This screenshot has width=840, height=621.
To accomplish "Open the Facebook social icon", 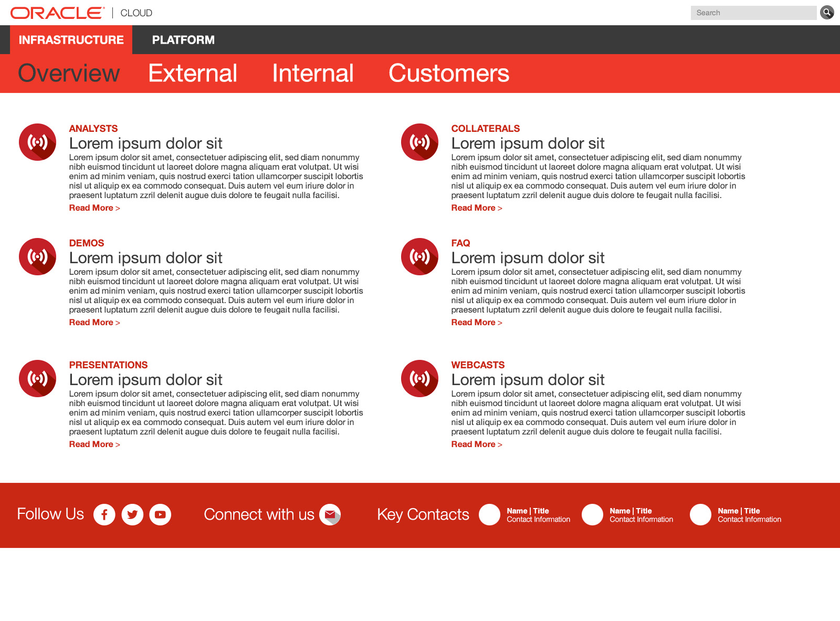I will pos(104,514).
